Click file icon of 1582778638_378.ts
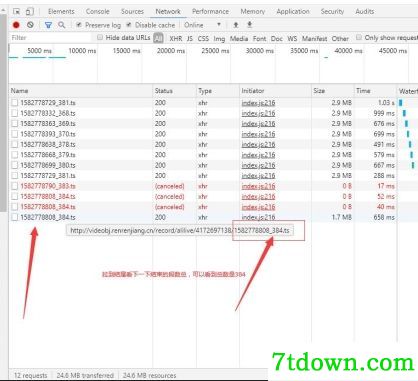The width and height of the screenshot is (418, 381). pos(15,144)
